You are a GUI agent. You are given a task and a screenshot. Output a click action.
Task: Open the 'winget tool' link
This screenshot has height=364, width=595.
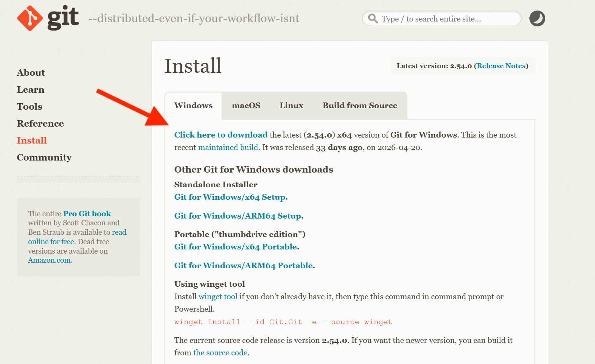(x=218, y=297)
